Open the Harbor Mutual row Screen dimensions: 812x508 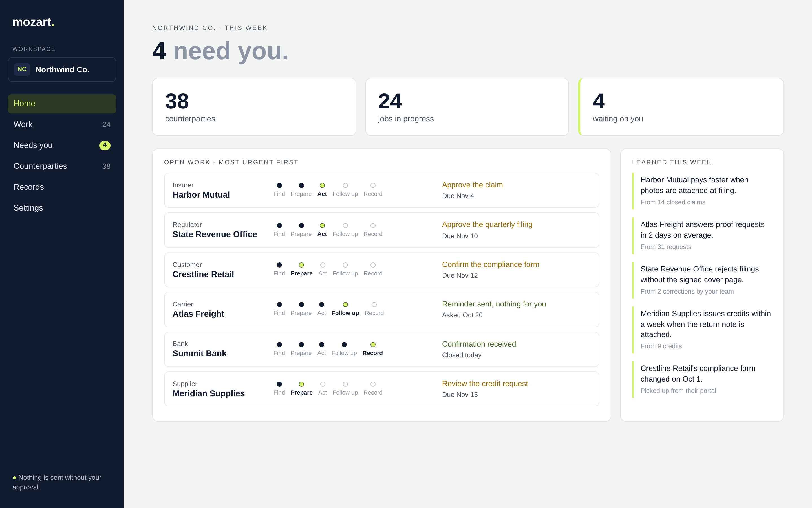click(x=381, y=190)
